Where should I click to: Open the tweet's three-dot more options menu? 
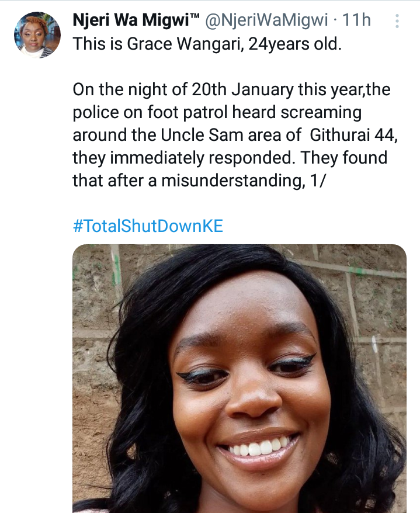point(397,22)
